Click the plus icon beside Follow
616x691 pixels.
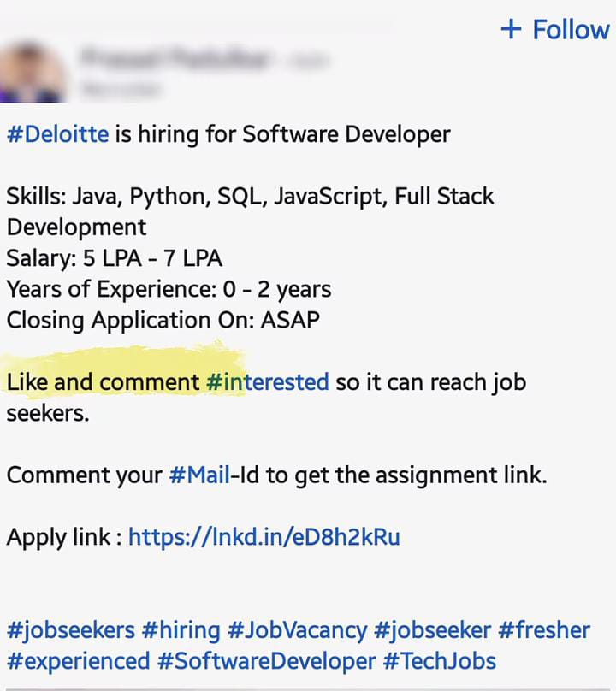point(510,27)
